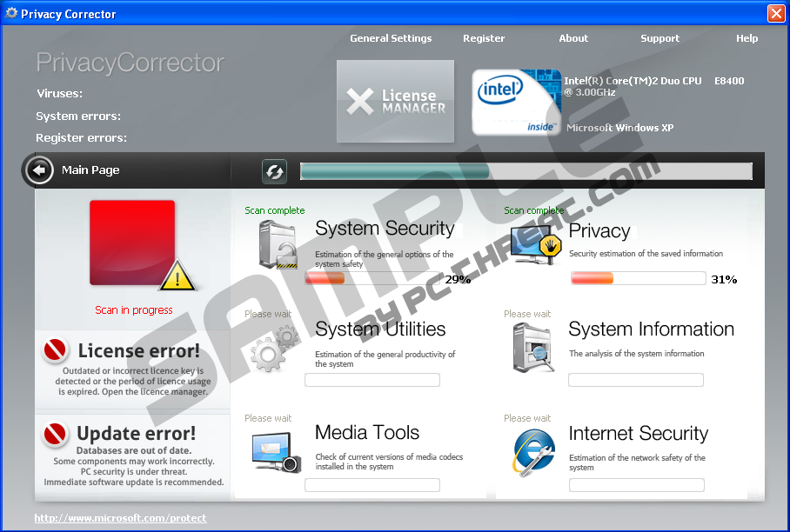Open General Settings menu
Viewport: 790px width, 532px height.
pyautogui.click(x=391, y=38)
